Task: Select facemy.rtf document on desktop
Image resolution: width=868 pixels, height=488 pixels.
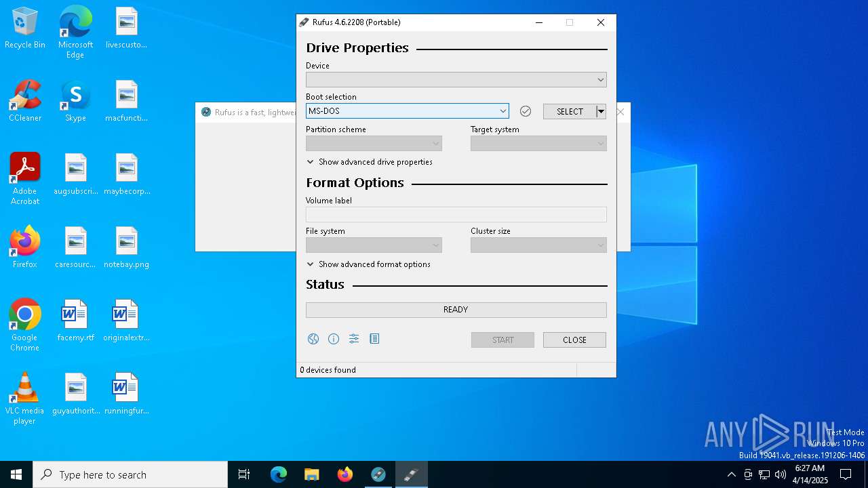Action: coord(75,321)
